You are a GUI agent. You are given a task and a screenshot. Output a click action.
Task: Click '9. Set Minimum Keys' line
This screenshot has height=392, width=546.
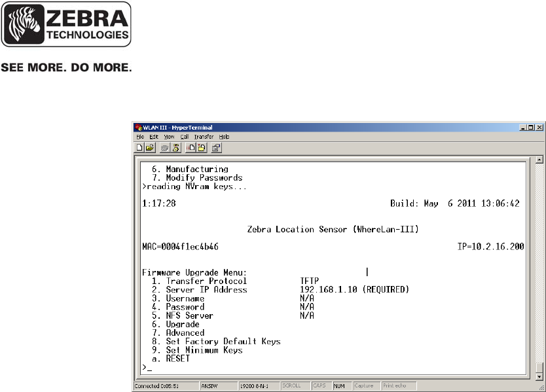197,350
